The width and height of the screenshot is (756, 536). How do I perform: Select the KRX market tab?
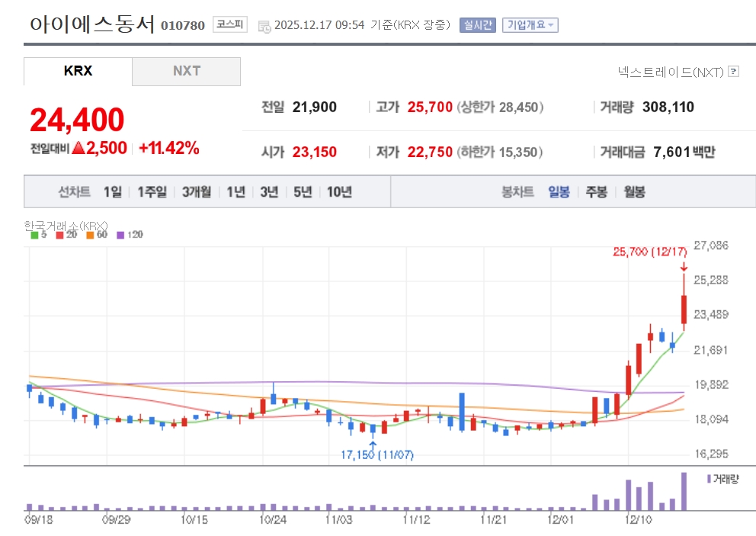[x=78, y=71]
